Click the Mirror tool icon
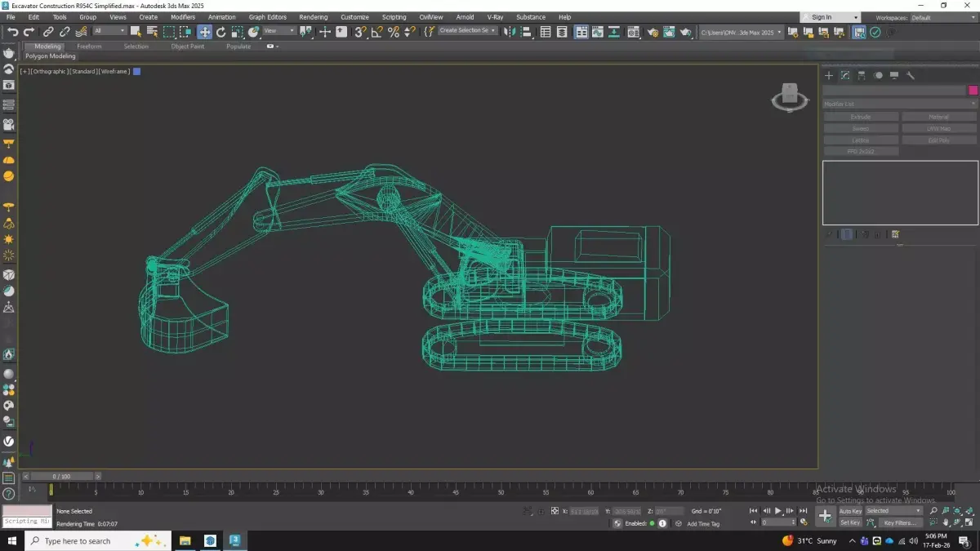Screen dimensions: 980x551 [510, 32]
